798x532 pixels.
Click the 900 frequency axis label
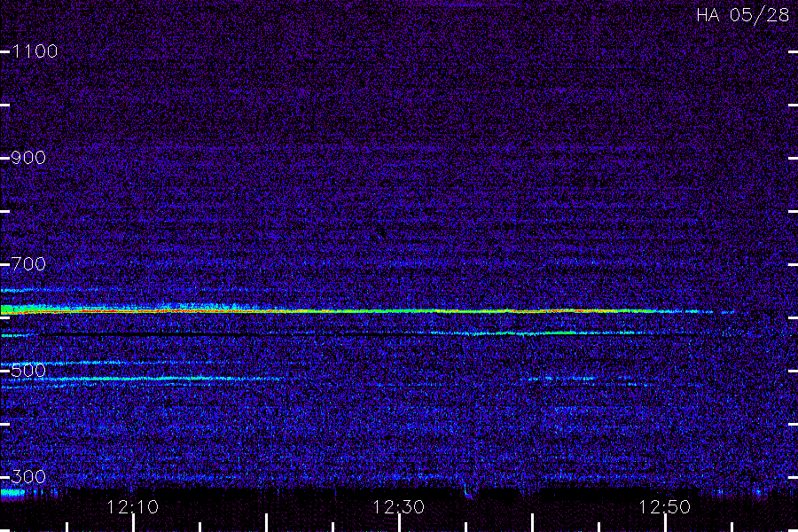[x=28, y=158]
